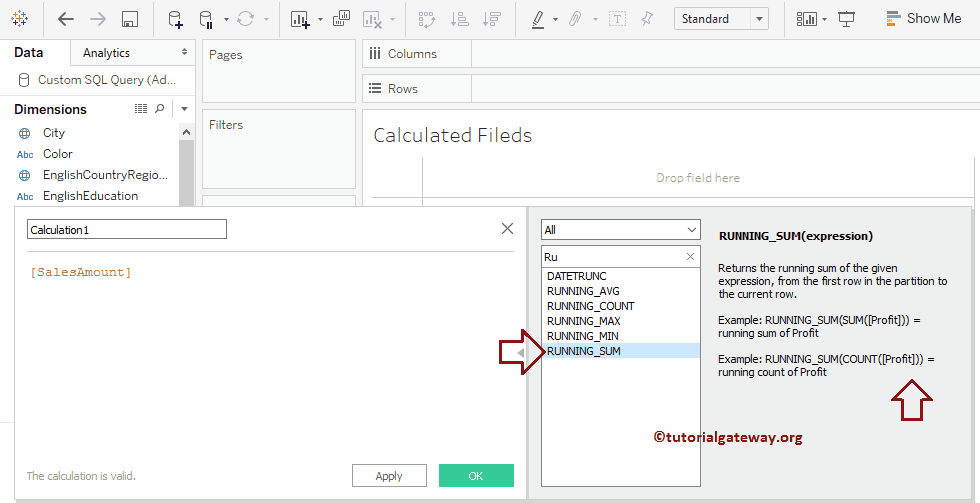Open the pause auto updates dropdown arrow
The image size is (980, 503).
click(x=226, y=19)
